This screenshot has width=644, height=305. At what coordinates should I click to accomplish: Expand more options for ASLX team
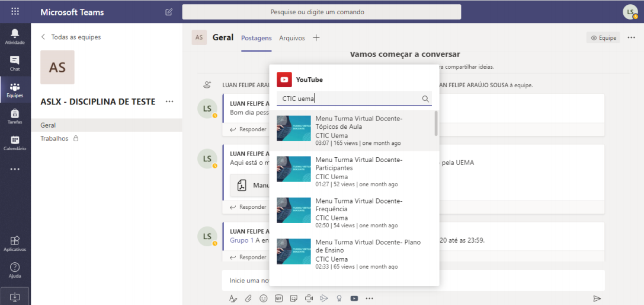click(x=169, y=101)
